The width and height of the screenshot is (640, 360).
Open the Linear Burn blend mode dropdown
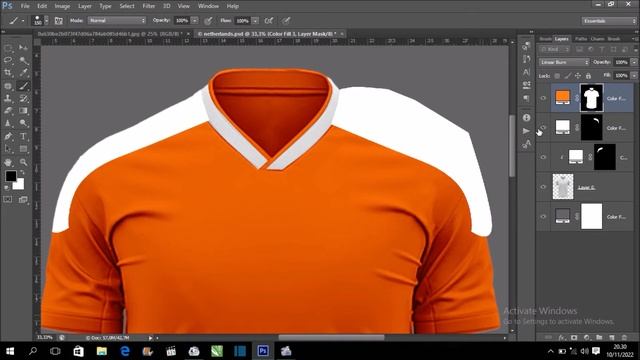[564, 62]
